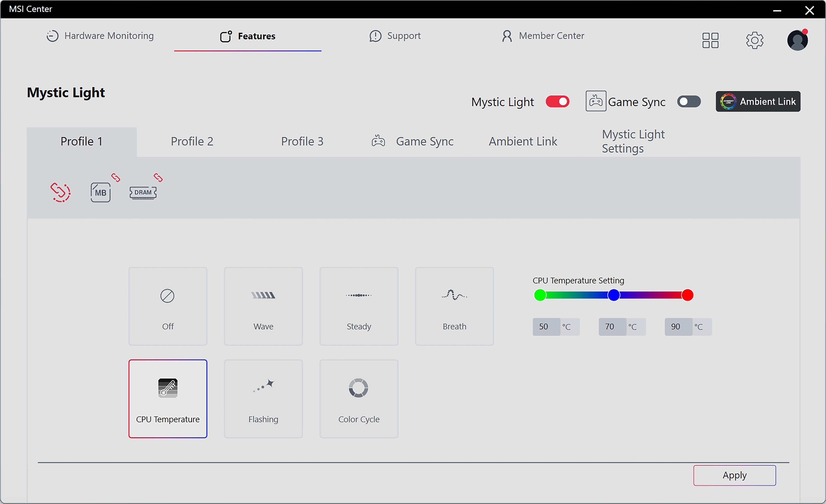Select the Flashing lighting effect

263,399
